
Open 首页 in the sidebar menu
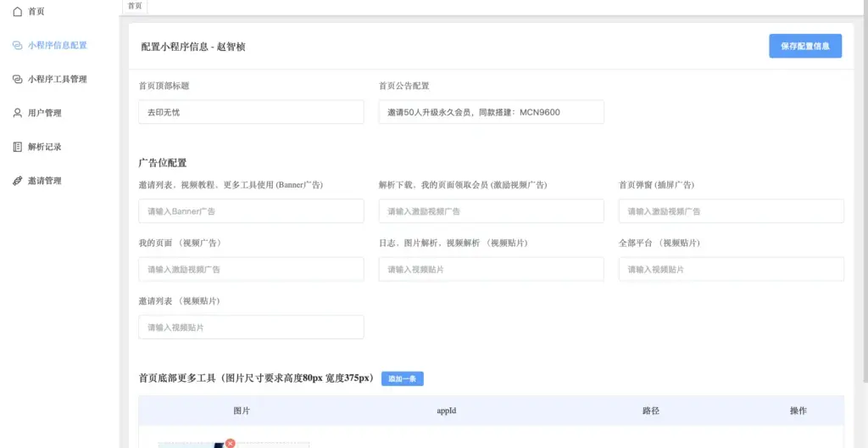pyautogui.click(x=36, y=11)
